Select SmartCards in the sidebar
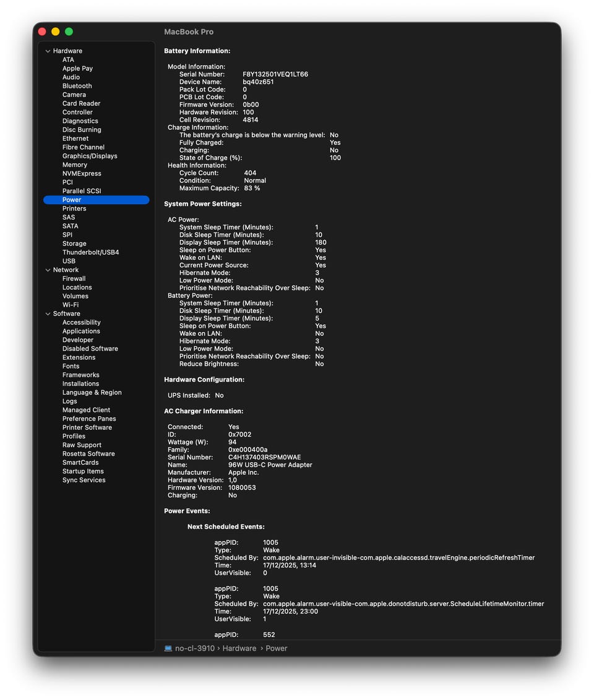The height and width of the screenshot is (700, 594). (x=80, y=463)
